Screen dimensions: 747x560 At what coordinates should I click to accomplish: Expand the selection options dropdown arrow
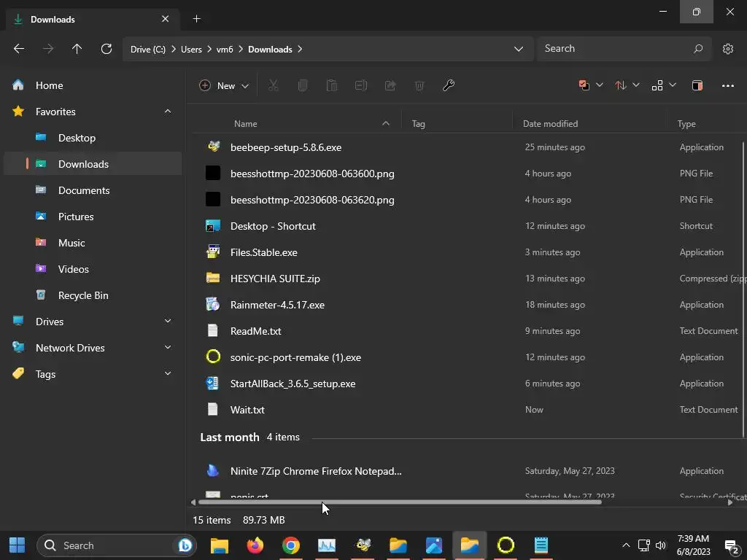tap(600, 85)
